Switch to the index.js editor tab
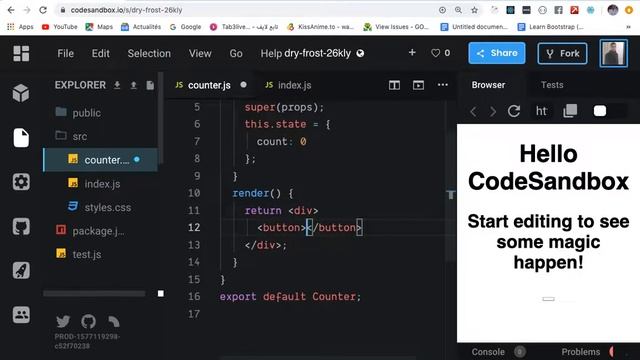Viewport: 640px width, 360px height. [x=288, y=85]
